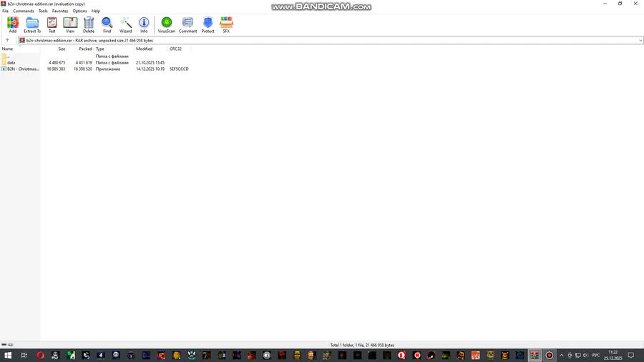Open the Tools menu
644x362 pixels.
43,11
